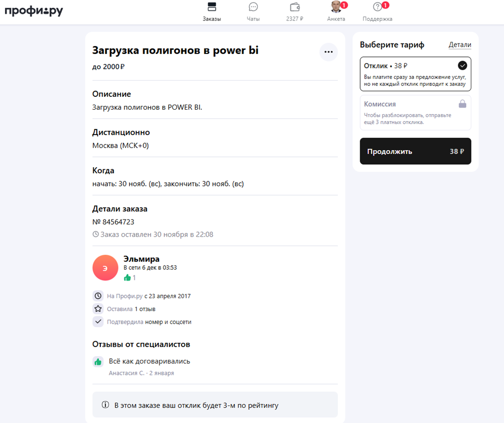The height and width of the screenshot is (423, 504).
Task: Click the star icon beside Оставила 1 отзыв
Action: 98,309
